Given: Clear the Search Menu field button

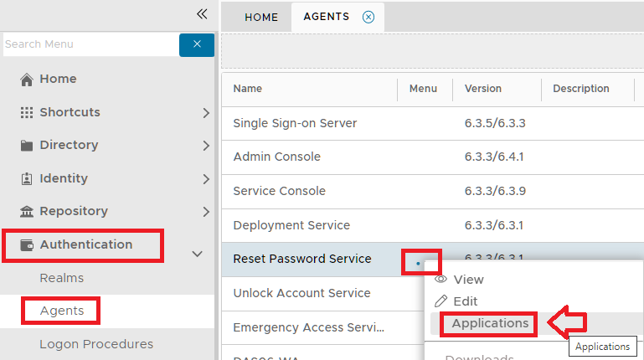Looking at the screenshot, I should (x=197, y=44).
